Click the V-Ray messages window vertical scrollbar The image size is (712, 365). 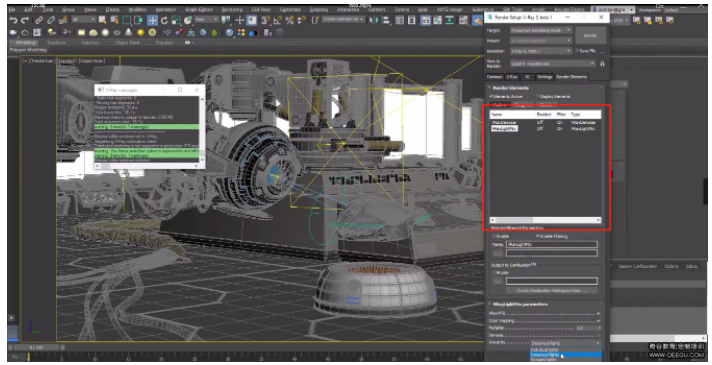pos(202,130)
